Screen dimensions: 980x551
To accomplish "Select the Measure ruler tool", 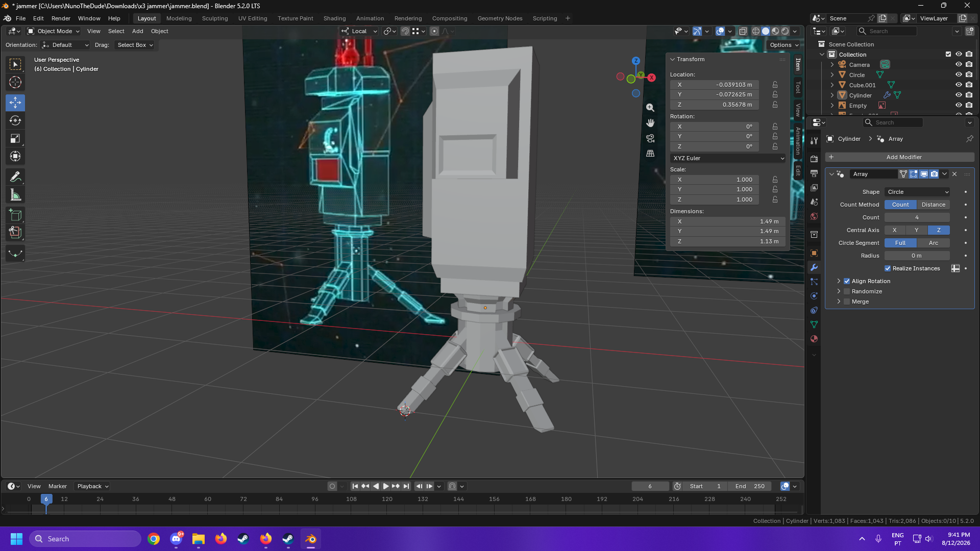I will [x=15, y=195].
